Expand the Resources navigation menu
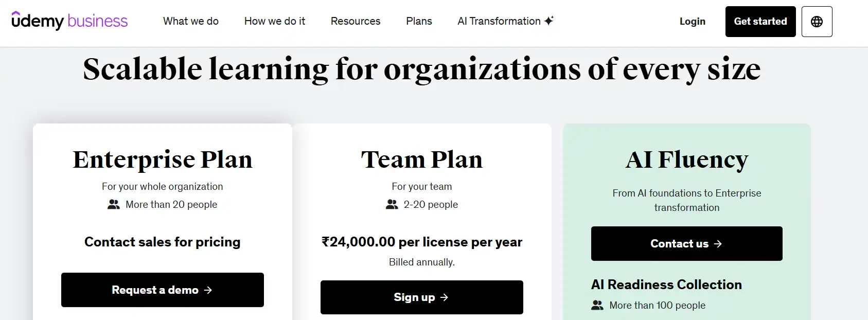The width and height of the screenshot is (868, 320). (x=356, y=21)
